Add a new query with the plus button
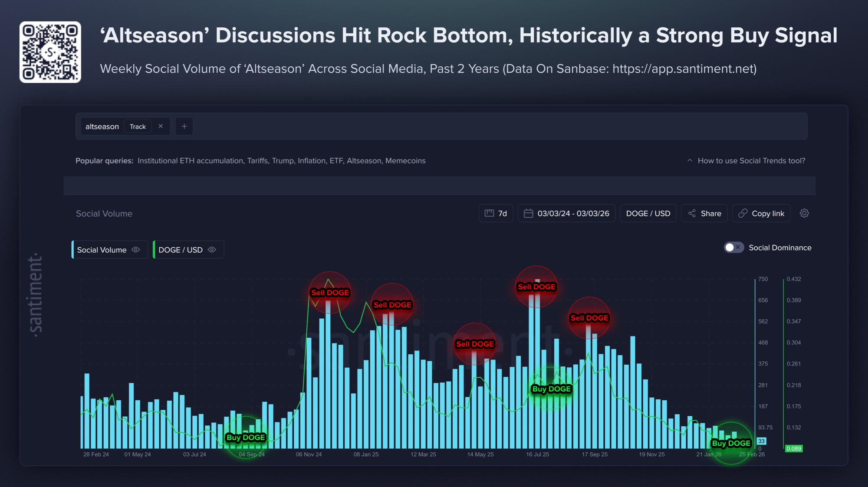 [x=184, y=126]
